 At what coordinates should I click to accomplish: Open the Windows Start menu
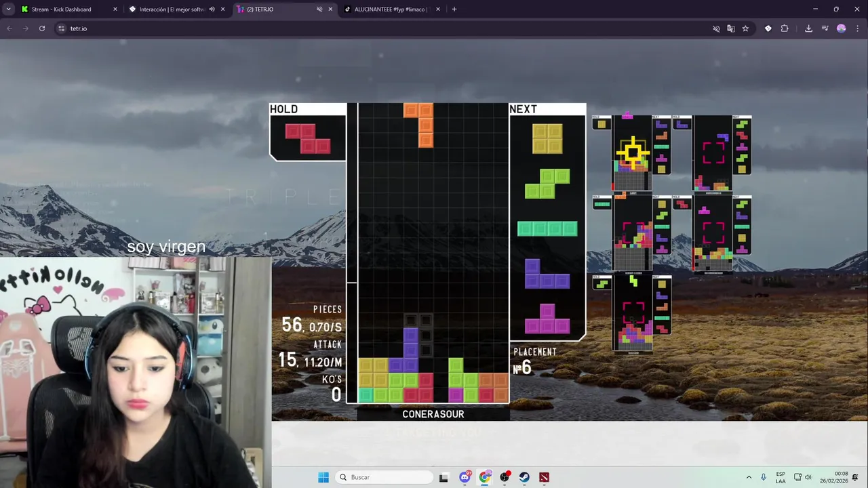(x=323, y=477)
